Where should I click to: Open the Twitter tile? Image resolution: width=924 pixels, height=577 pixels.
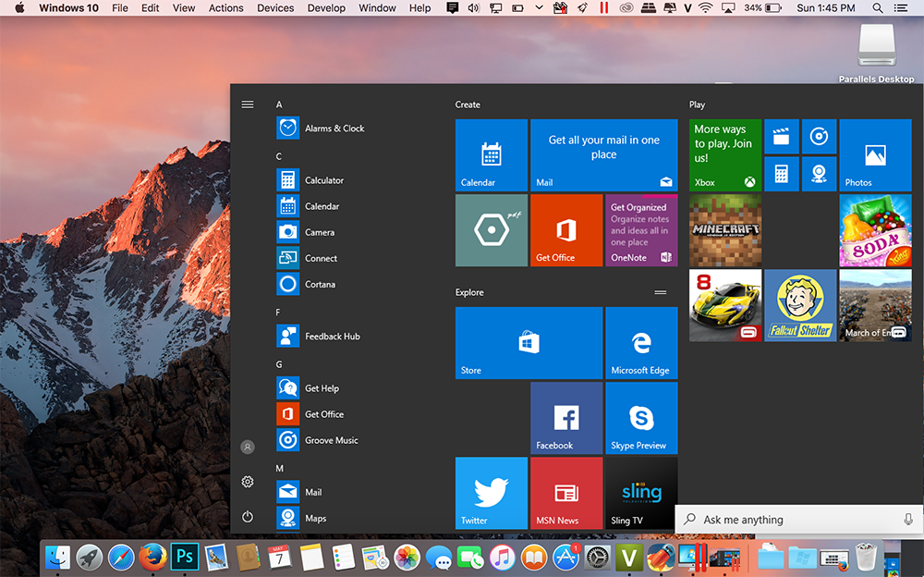491,493
